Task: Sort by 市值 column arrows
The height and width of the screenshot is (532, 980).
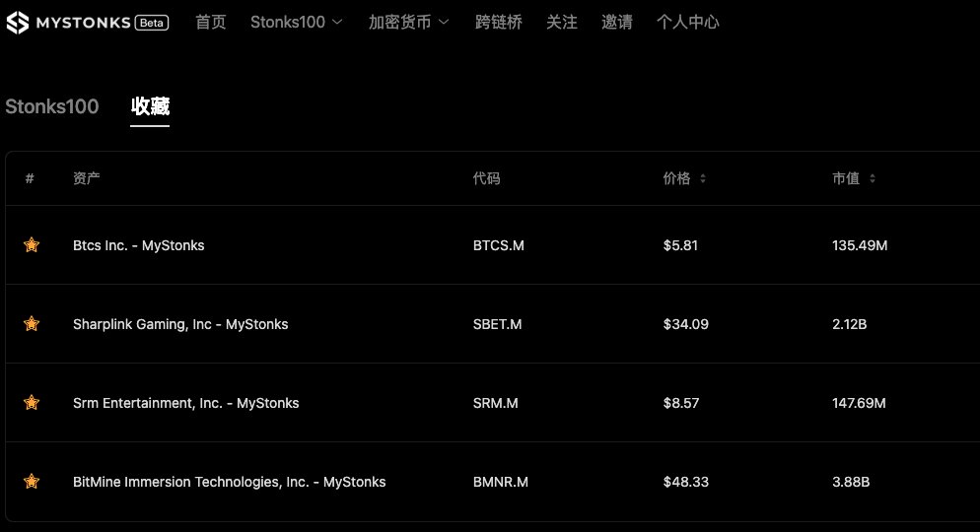Action: pos(872,178)
